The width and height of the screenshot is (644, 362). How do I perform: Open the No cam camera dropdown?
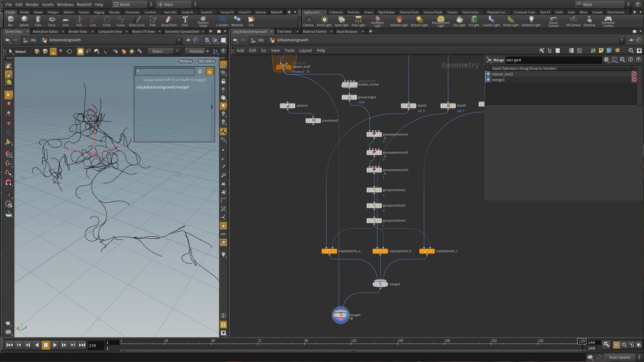(x=207, y=61)
